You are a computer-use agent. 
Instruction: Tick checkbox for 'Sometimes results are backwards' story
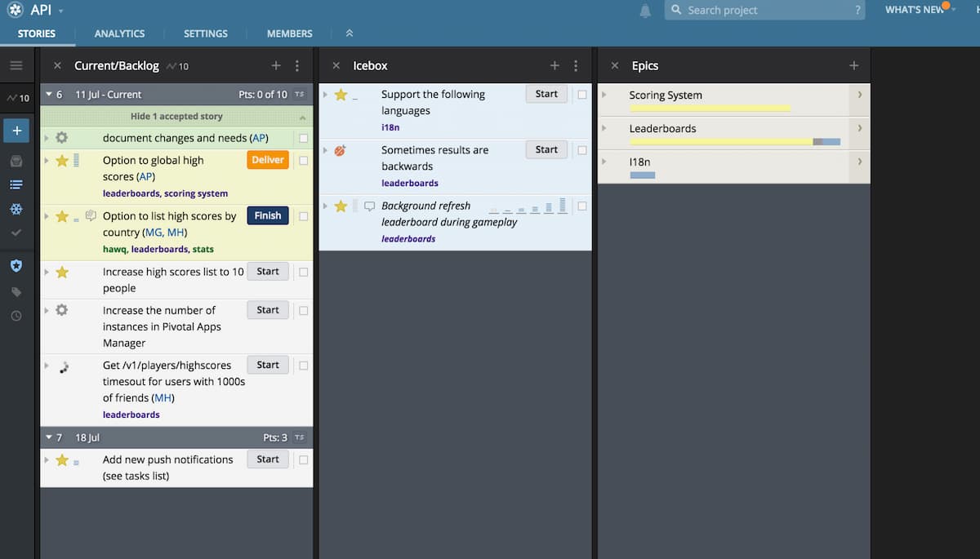tap(582, 150)
